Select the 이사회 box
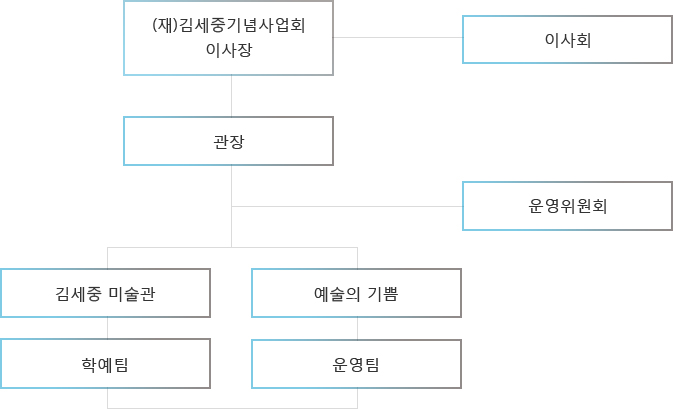Viewport: 673px width, 409px height. [x=567, y=39]
